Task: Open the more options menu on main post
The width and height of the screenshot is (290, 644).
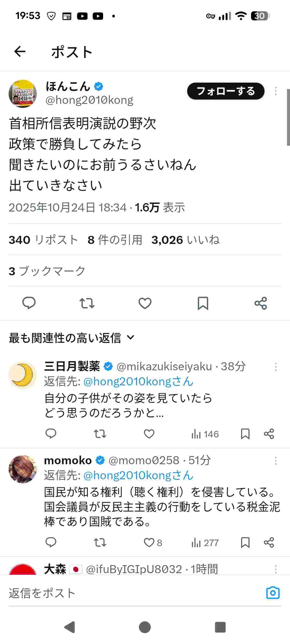Action: tap(276, 91)
